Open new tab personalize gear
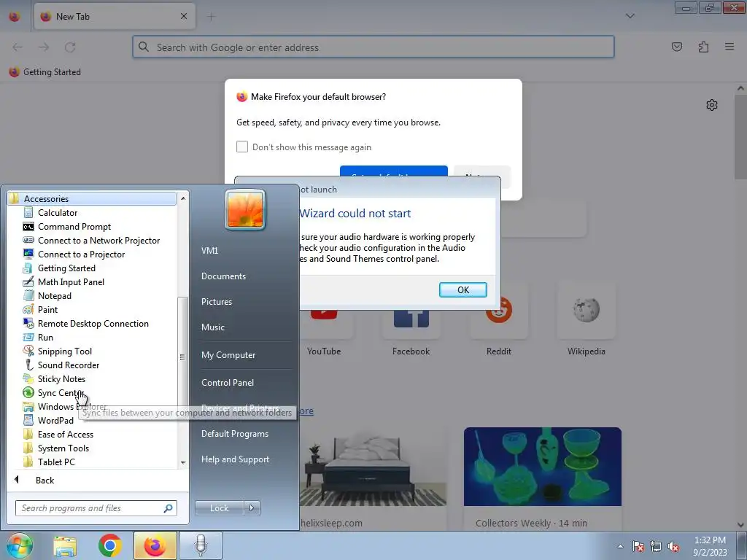The width and height of the screenshot is (747, 560). [x=712, y=105]
